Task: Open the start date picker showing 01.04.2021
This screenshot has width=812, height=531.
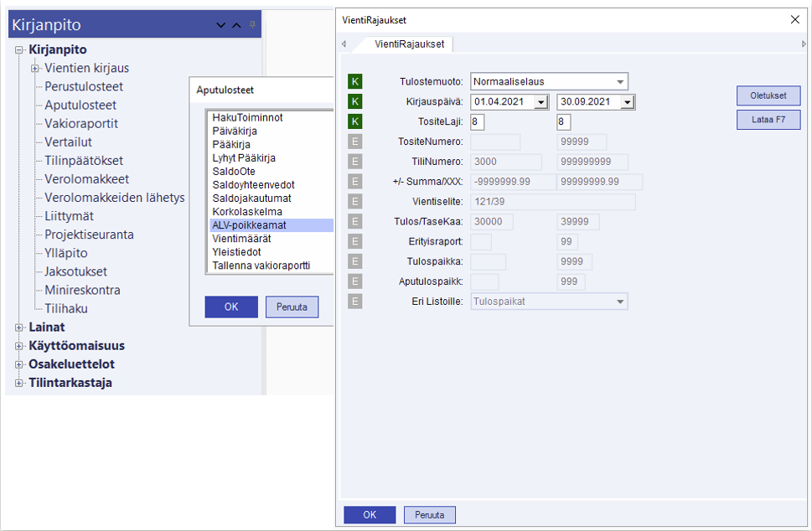Action: (x=540, y=102)
